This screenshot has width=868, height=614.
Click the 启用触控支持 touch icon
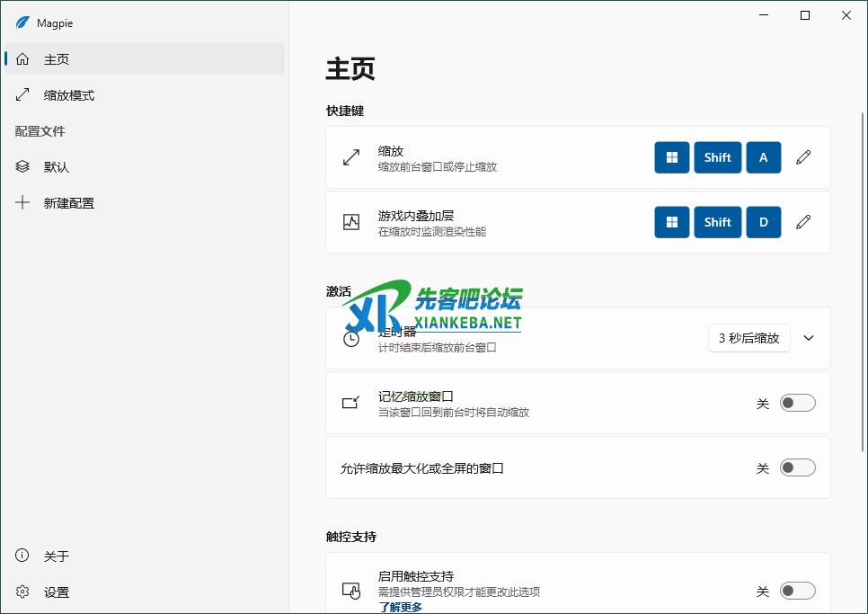(351, 591)
